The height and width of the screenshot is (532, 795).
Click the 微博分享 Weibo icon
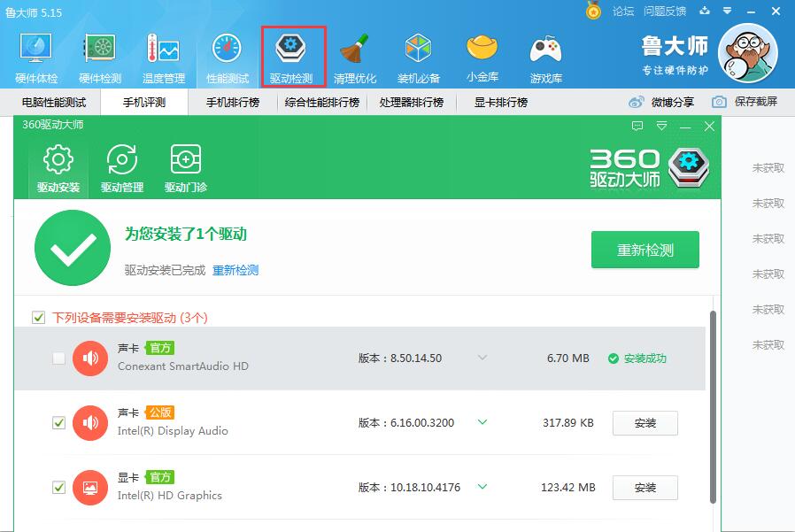coord(636,102)
